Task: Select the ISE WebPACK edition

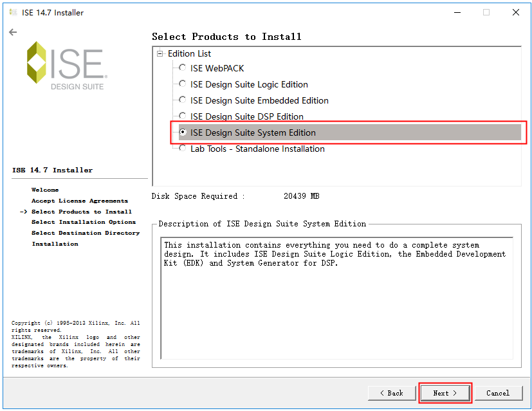Action: tap(183, 68)
